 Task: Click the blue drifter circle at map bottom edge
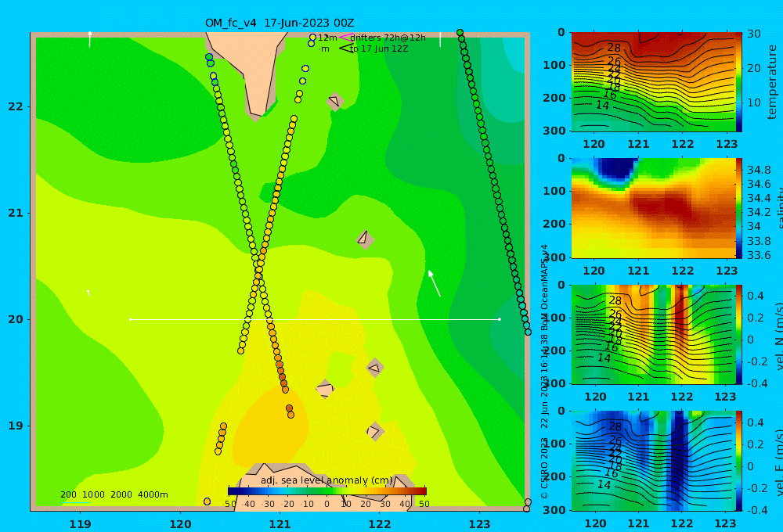coord(207,501)
